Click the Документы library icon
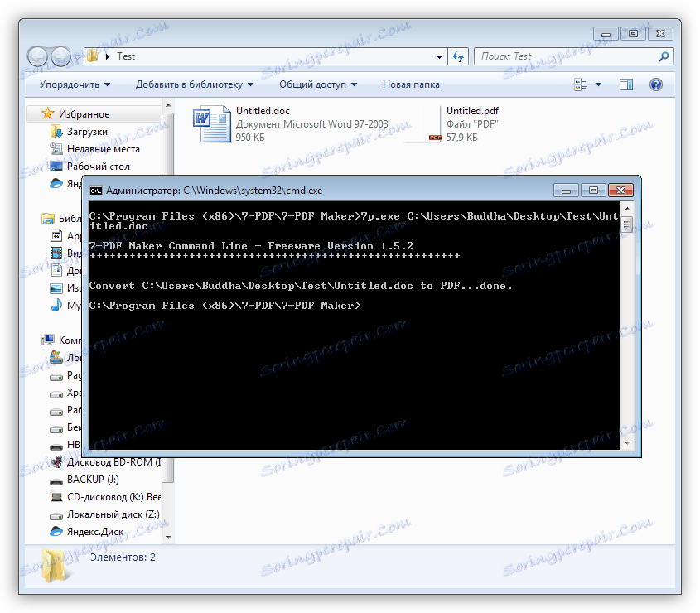Image resolution: width=700 pixels, height=613 pixels. (x=56, y=271)
